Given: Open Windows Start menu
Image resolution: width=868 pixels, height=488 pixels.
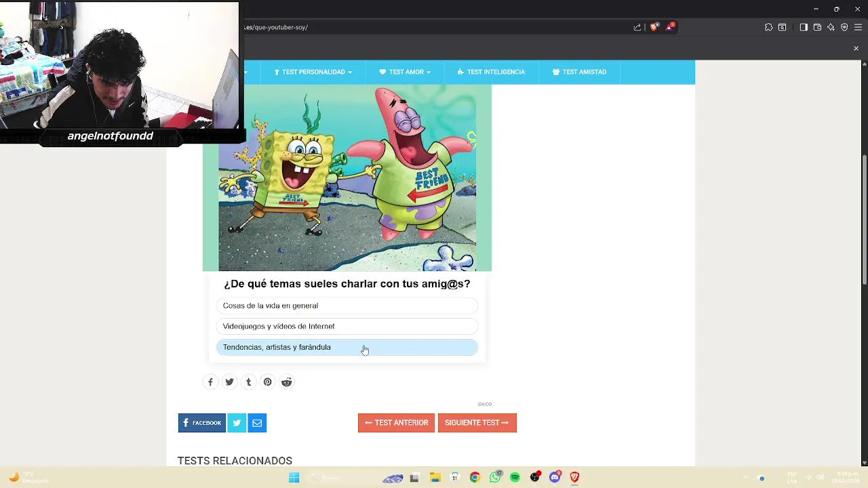Looking at the screenshot, I should (294, 478).
